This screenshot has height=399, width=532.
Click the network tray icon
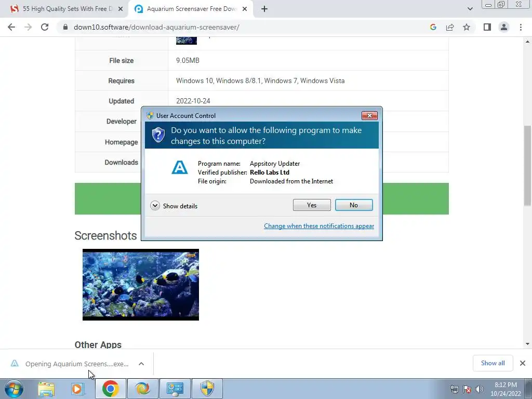point(454,389)
